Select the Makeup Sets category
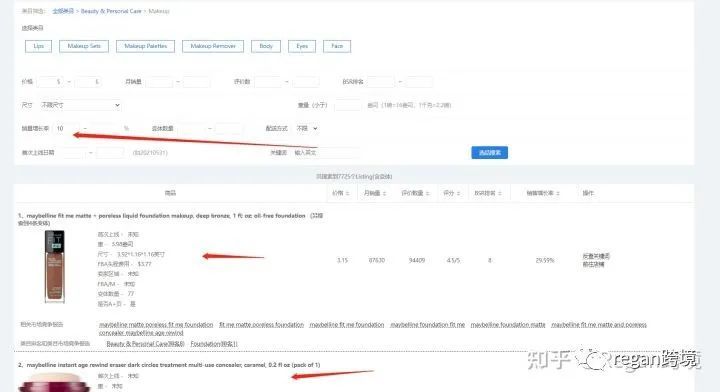720x392 pixels. (x=84, y=46)
